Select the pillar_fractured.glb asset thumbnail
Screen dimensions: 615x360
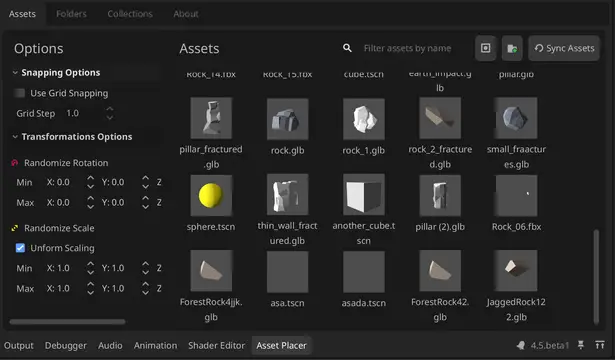tap(211, 118)
